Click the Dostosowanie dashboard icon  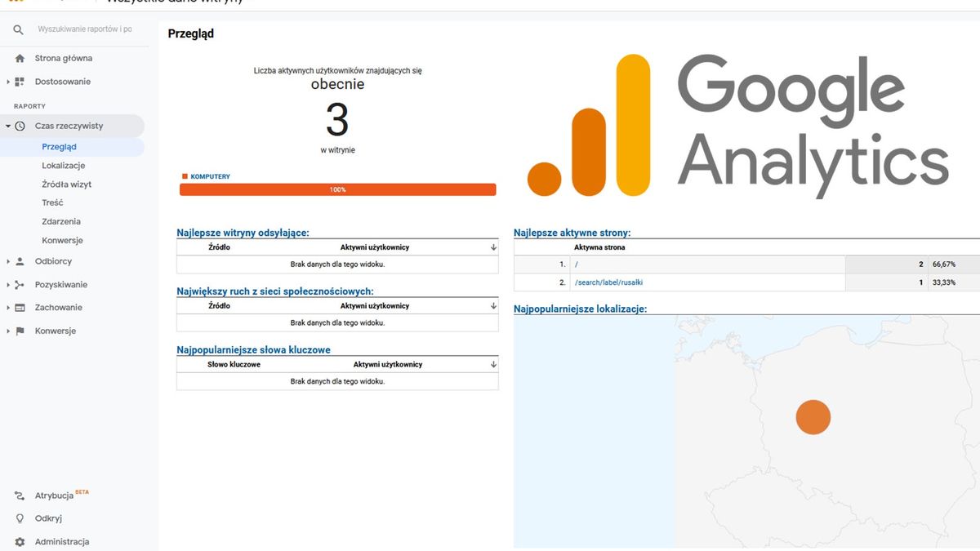20,82
